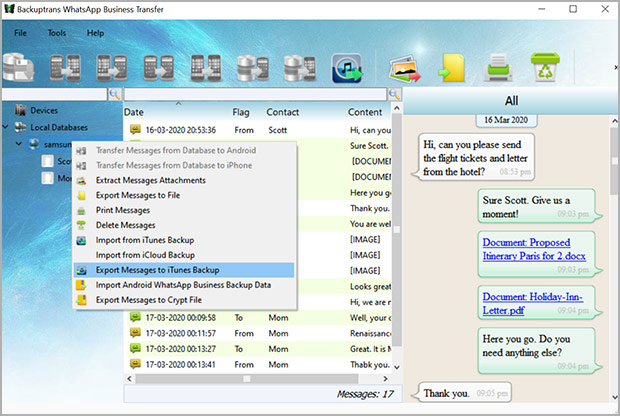
Task: Collapse the Local Databases tree node
Action: 7,127
